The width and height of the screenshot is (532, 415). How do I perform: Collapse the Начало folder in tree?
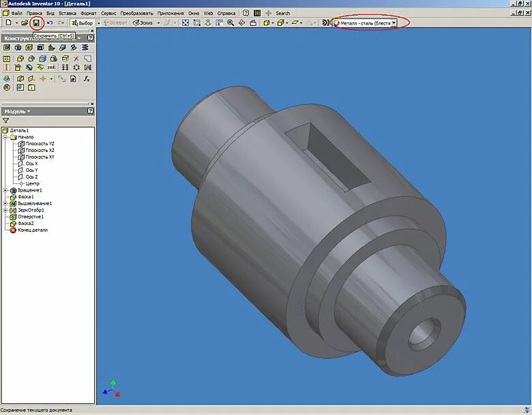(5, 137)
